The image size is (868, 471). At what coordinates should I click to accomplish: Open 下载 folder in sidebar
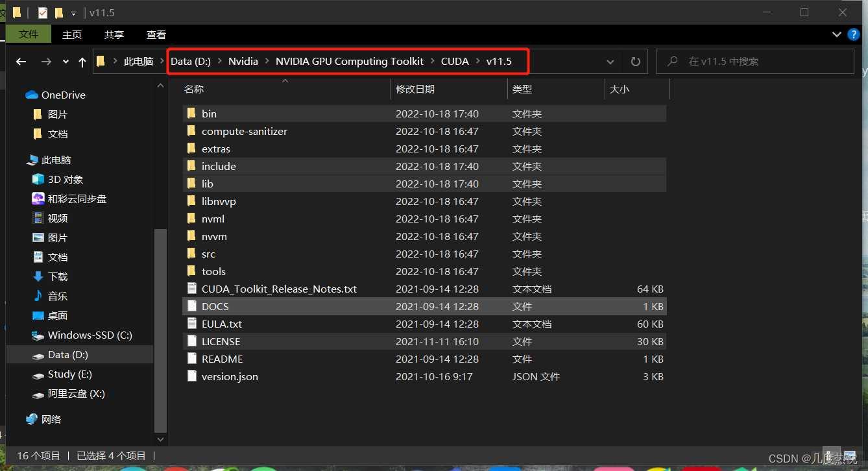pos(50,276)
